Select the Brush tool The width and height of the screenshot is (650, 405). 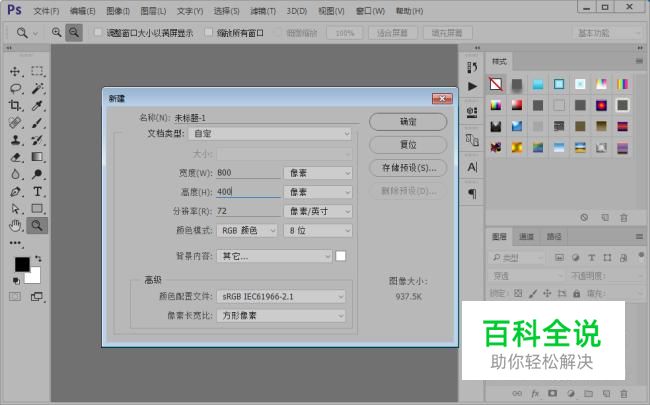(x=37, y=123)
